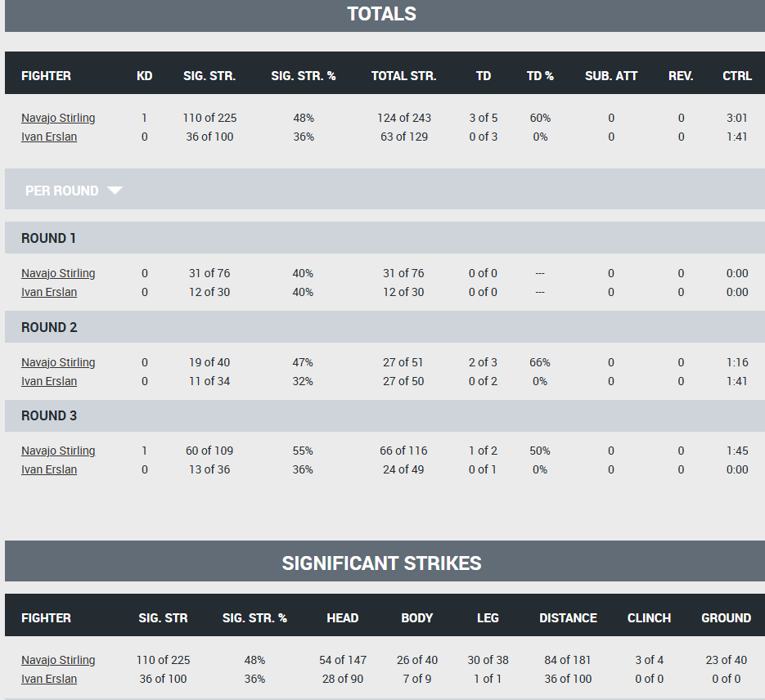Select Ivan Erslan link under Round 1
This screenshot has height=700, width=765.
pos(49,293)
